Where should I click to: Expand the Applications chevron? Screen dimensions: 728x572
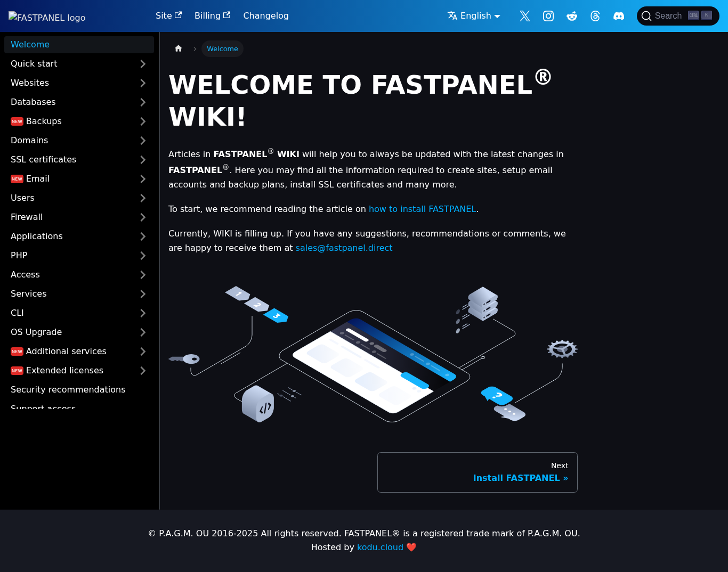tap(143, 236)
